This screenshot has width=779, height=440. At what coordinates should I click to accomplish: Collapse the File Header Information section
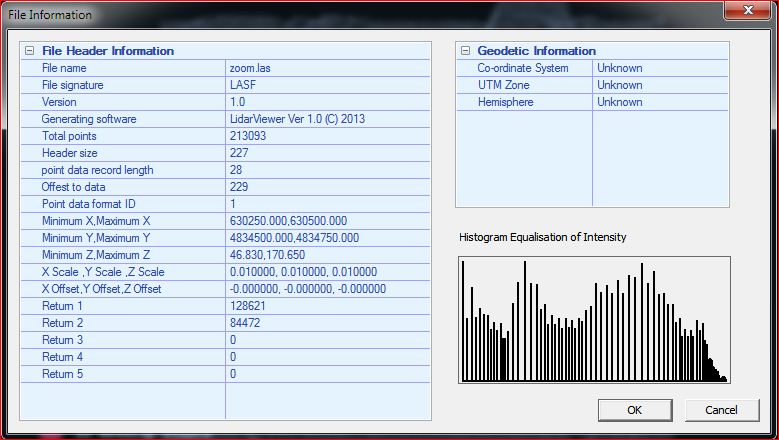[x=30, y=51]
